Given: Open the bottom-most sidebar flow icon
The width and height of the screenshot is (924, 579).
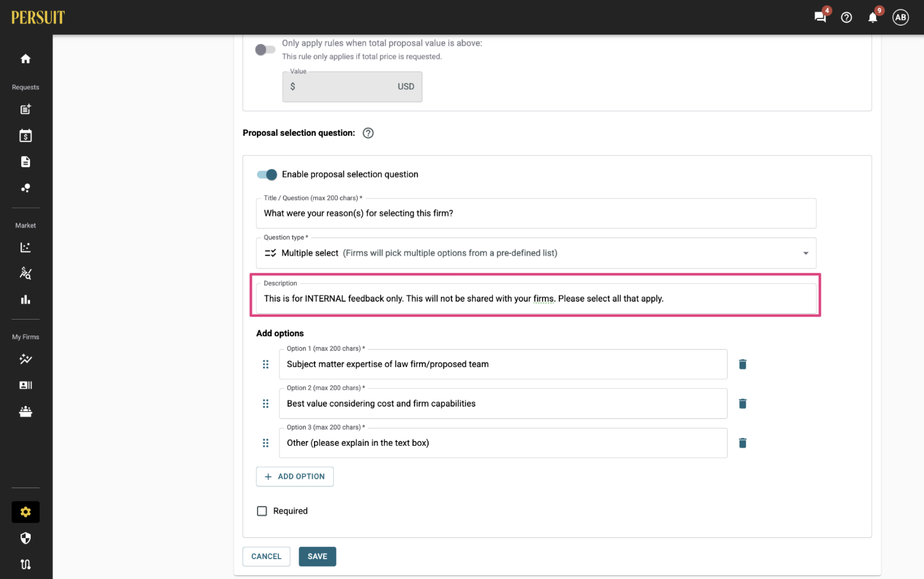Looking at the screenshot, I should click(26, 565).
